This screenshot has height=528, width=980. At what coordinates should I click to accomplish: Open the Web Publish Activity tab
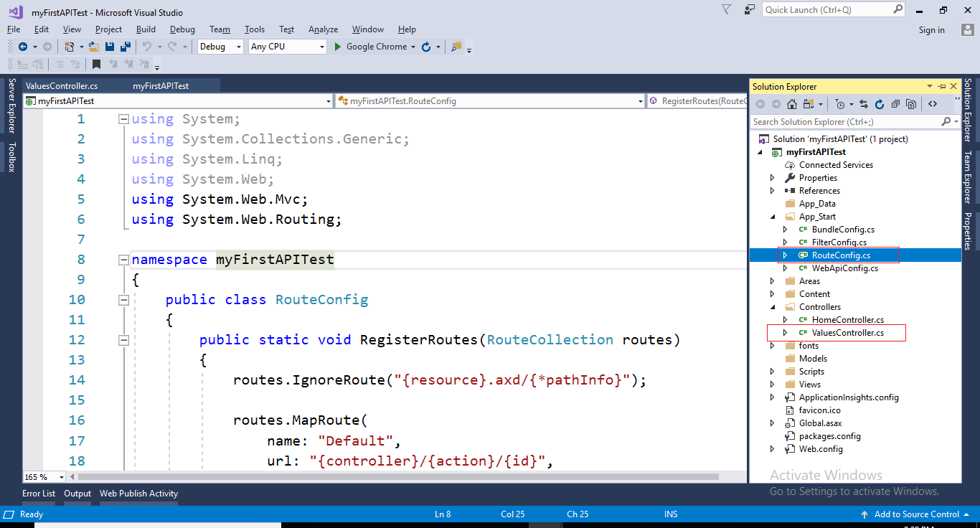pyautogui.click(x=138, y=494)
